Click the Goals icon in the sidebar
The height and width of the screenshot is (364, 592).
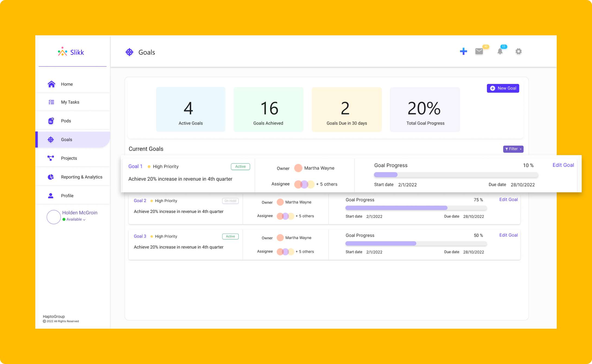point(50,140)
